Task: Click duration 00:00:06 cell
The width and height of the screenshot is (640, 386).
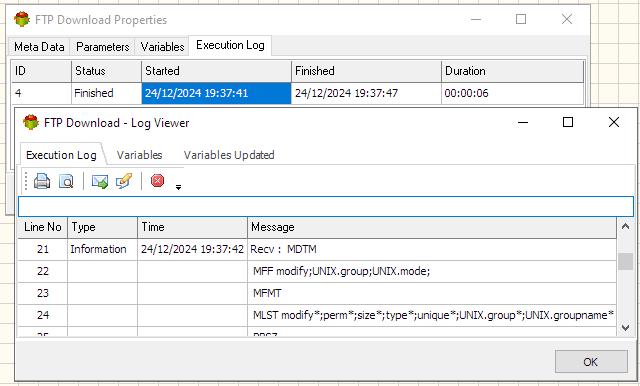Action: tap(513, 93)
